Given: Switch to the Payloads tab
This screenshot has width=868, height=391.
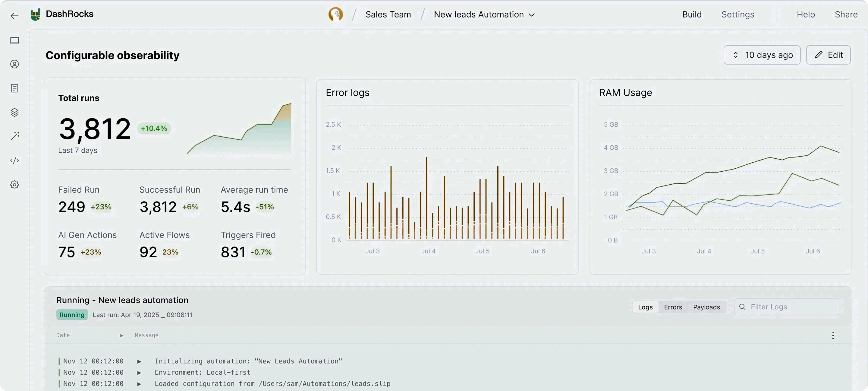Looking at the screenshot, I should pos(706,307).
